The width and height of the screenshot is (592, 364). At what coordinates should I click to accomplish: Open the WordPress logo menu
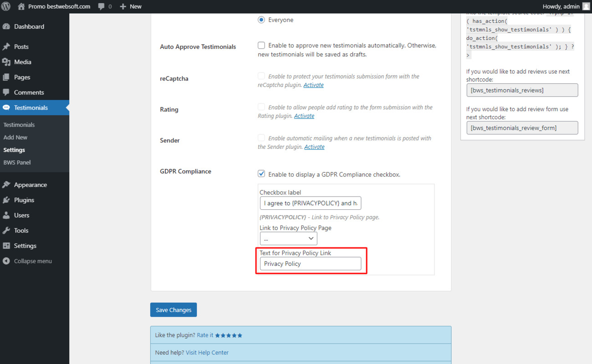[x=6, y=6]
